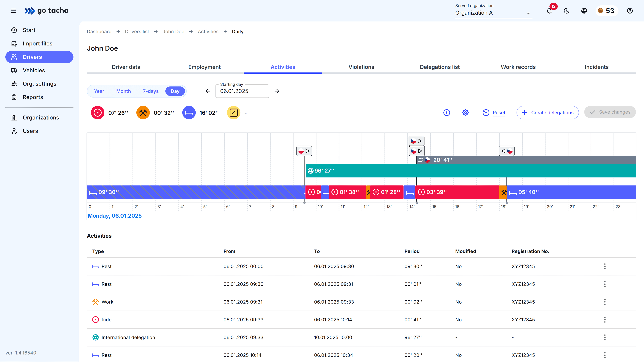Switch to the Work records tab
The height and width of the screenshot is (362, 644).
click(518, 67)
